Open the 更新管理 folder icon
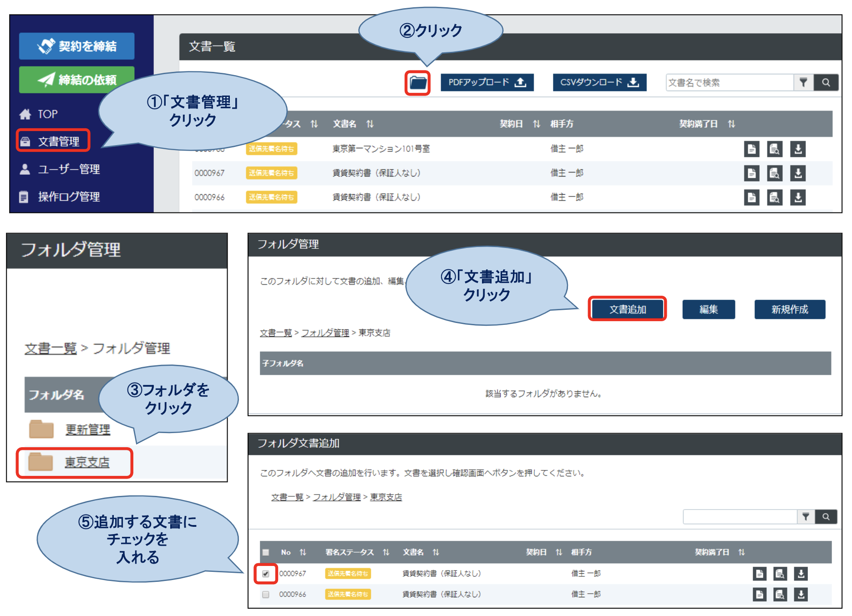The width and height of the screenshot is (852, 616). click(x=41, y=429)
